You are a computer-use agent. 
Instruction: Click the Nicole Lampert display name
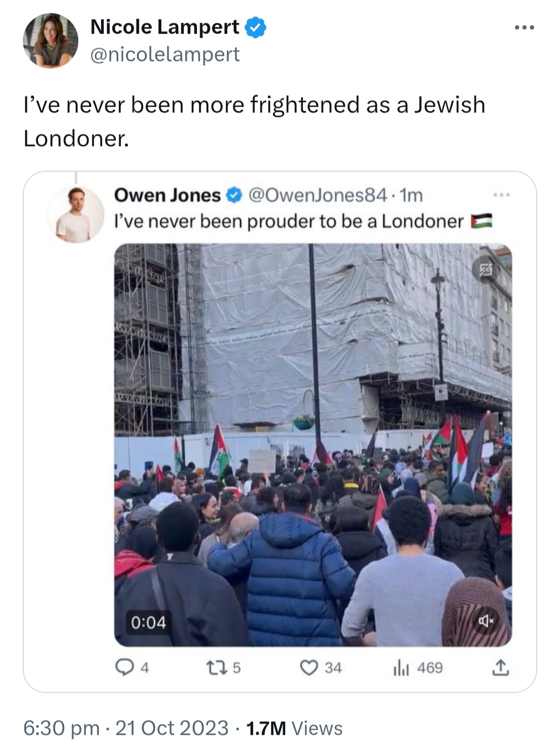(165, 27)
